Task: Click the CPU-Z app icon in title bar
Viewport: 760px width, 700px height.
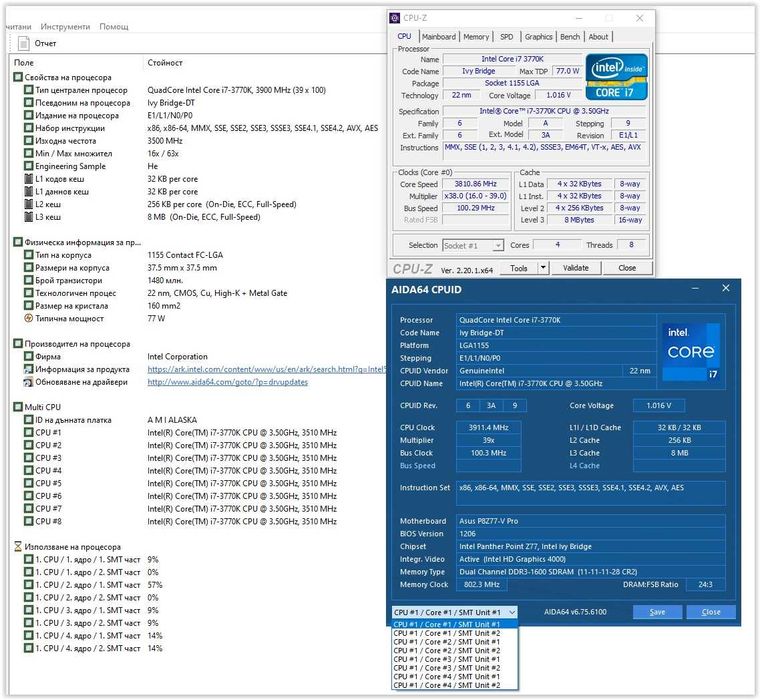Action: (x=395, y=18)
